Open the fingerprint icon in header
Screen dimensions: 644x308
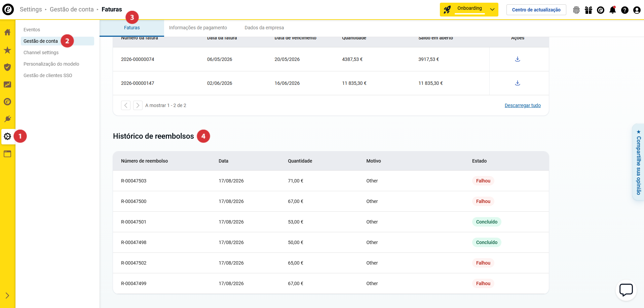(x=576, y=10)
